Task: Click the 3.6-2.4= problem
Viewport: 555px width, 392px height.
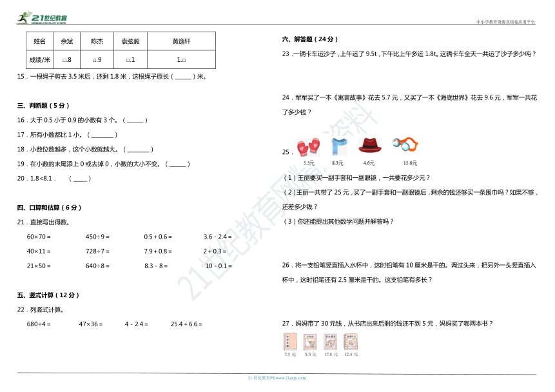Action: 218,237
